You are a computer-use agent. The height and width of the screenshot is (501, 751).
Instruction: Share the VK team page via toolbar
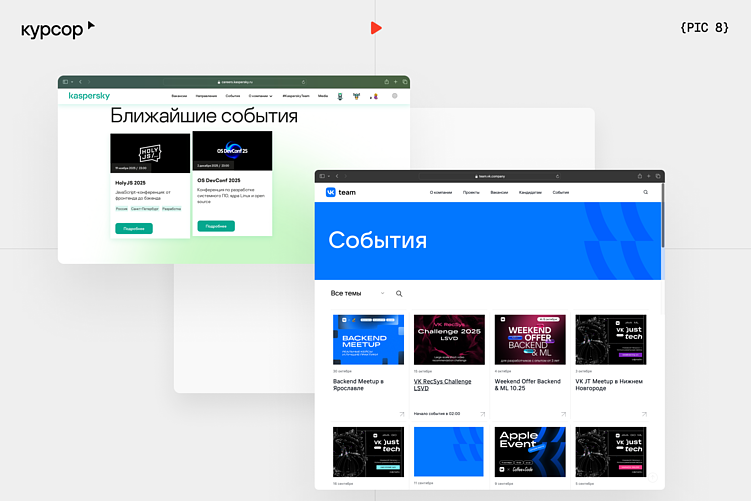click(639, 176)
